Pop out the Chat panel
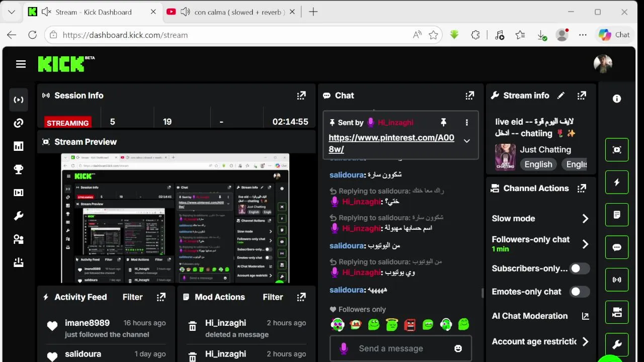The image size is (644, 362). (x=469, y=95)
